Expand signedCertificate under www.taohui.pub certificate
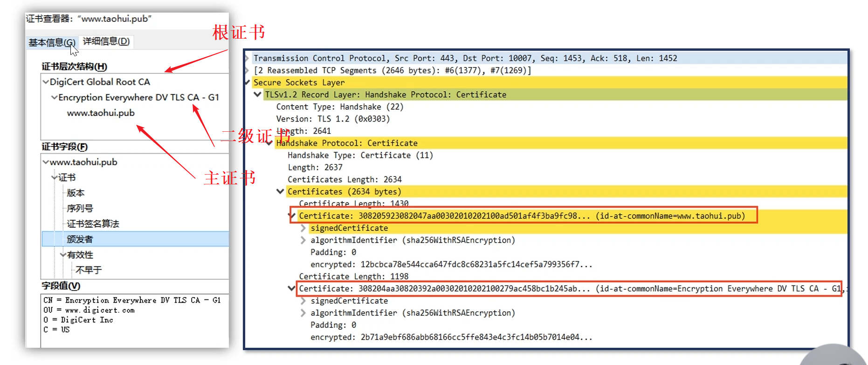The width and height of the screenshot is (868, 365). [303, 228]
